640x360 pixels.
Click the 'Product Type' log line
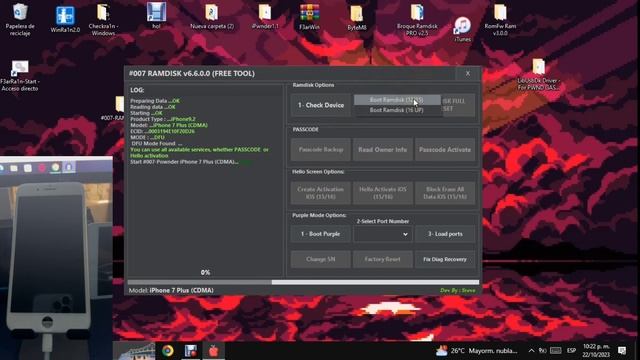click(x=163, y=119)
